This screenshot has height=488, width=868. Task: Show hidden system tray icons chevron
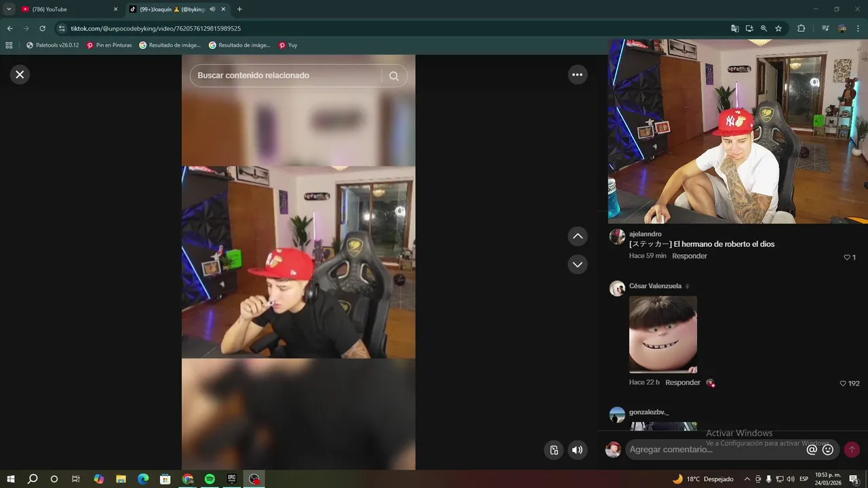click(747, 479)
